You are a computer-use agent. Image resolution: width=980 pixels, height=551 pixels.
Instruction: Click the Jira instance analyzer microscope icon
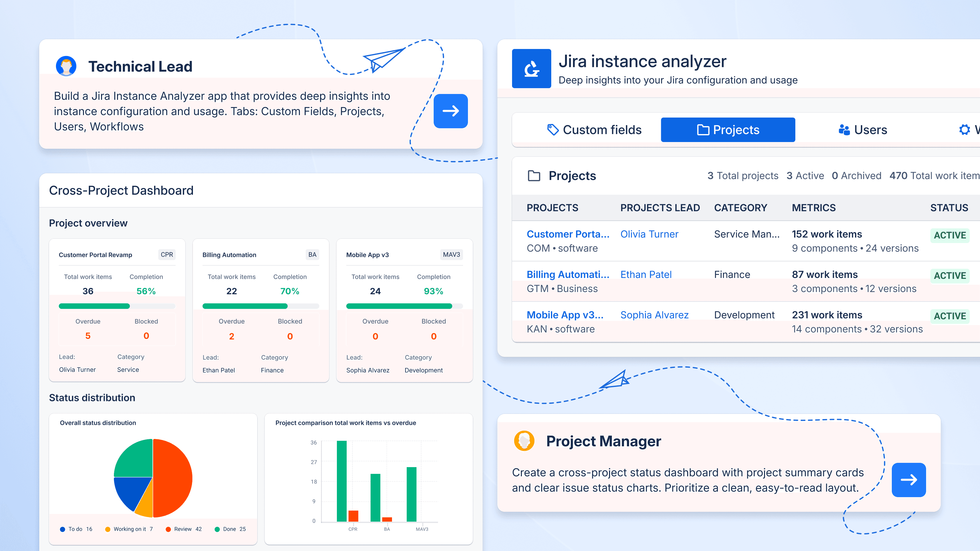tap(531, 69)
